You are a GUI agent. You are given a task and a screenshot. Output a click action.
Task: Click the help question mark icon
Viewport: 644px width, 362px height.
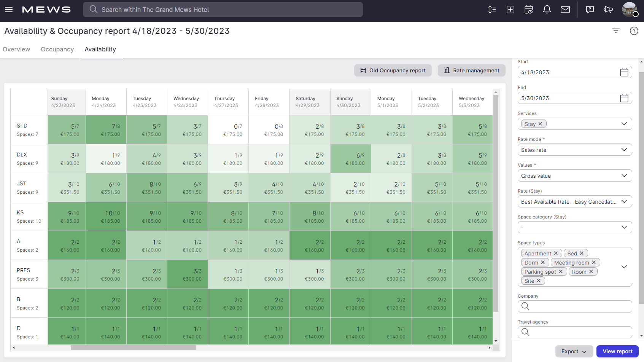click(x=634, y=31)
